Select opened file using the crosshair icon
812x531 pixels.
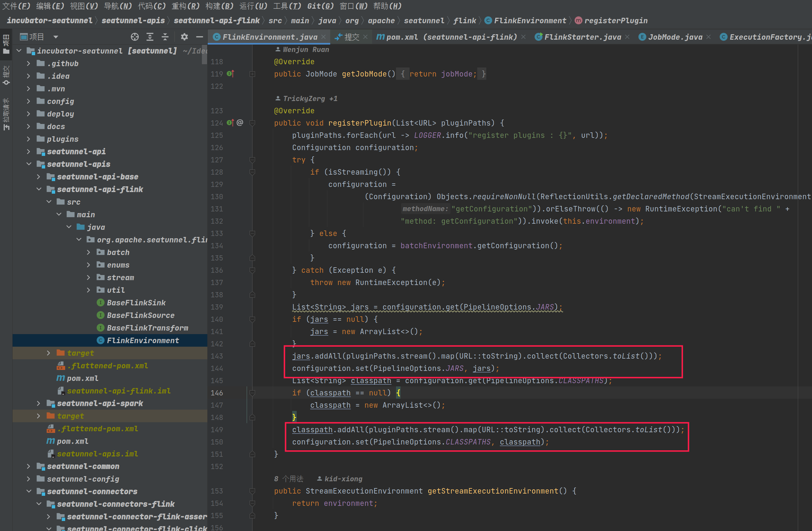tap(135, 37)
